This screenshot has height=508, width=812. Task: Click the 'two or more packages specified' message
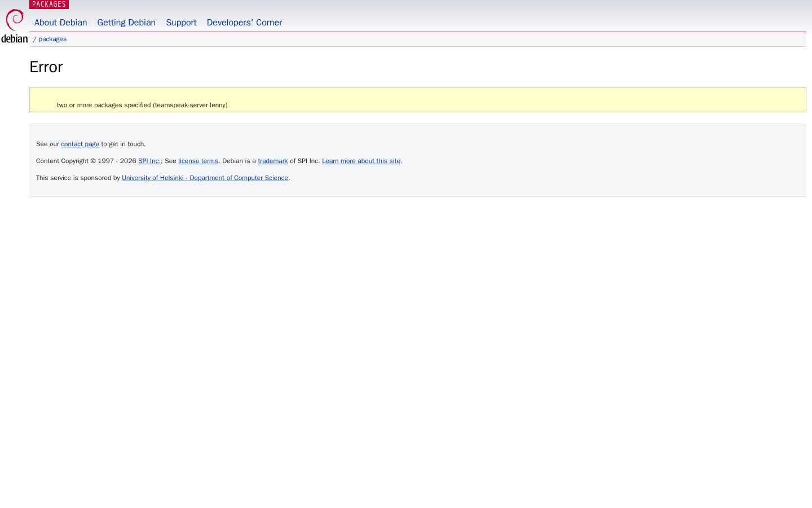coord(142,105)
